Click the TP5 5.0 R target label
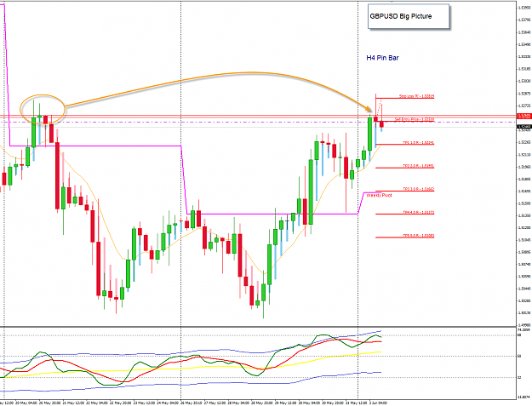The height and width of the screenshot is (406, 532). pos(418,236)
